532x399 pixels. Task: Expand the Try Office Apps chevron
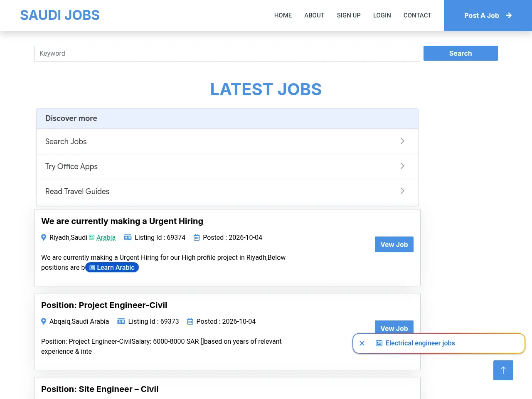click(402, 166)
